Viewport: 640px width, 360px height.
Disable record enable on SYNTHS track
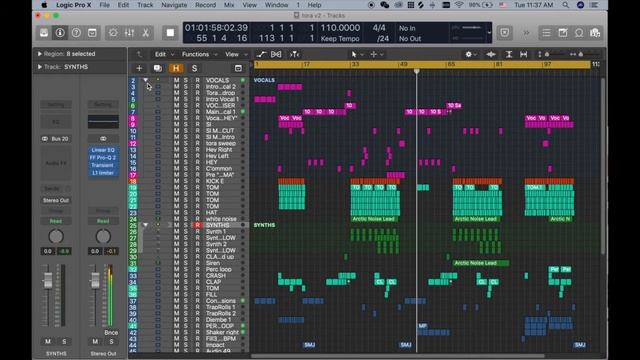pyautogui.click(x=198, y=225)
